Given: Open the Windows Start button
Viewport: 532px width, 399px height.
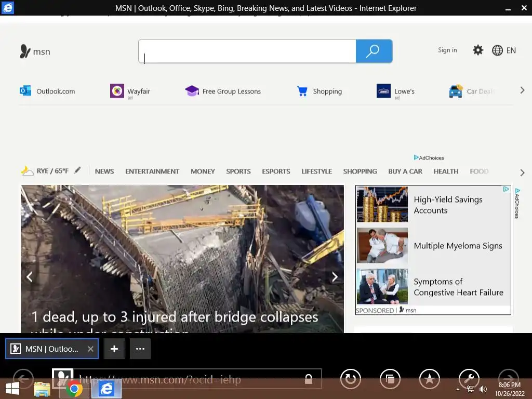Looking at the screenshot, I should (12, 389).
